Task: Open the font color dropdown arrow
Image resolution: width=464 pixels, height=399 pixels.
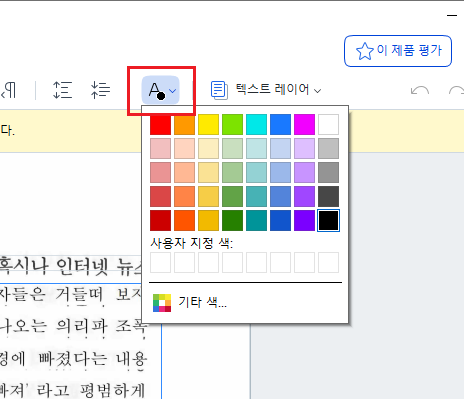Action: coord(173,91)
